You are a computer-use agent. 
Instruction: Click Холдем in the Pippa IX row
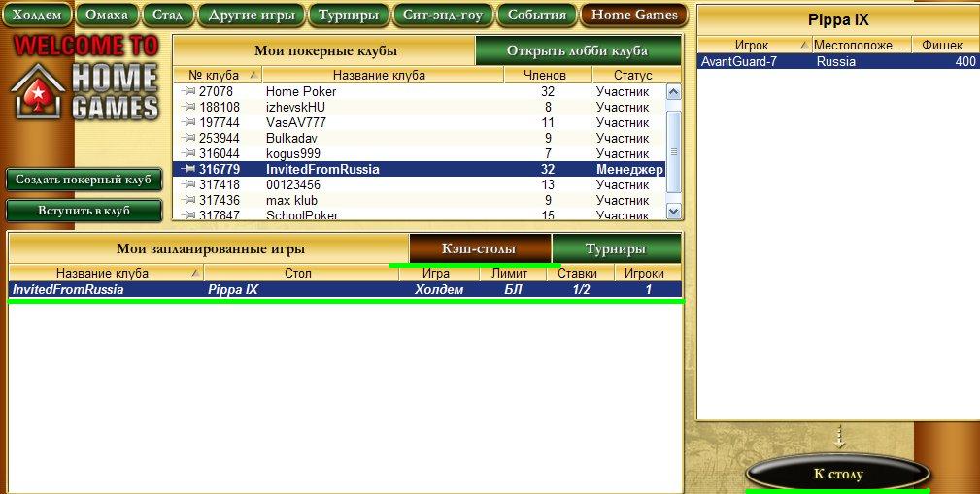click(x=439, y=290)
